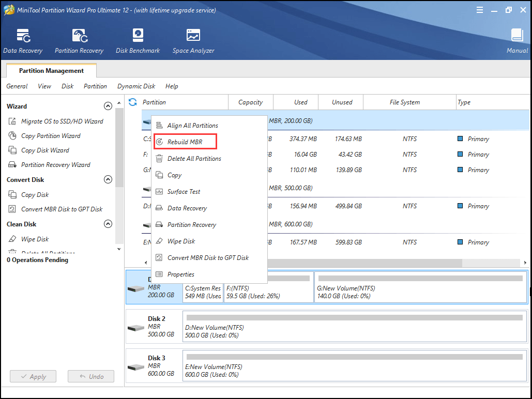Image resolution: width=532 pixels, height=399 pixels.
Task: Launch the Copy Partition Wizard
Action: point(52,135)
